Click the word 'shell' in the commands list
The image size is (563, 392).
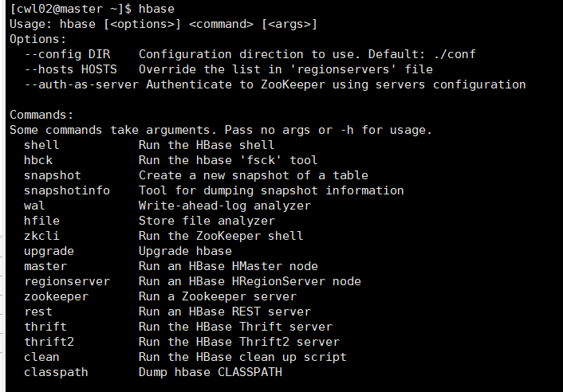click(41, 145)
